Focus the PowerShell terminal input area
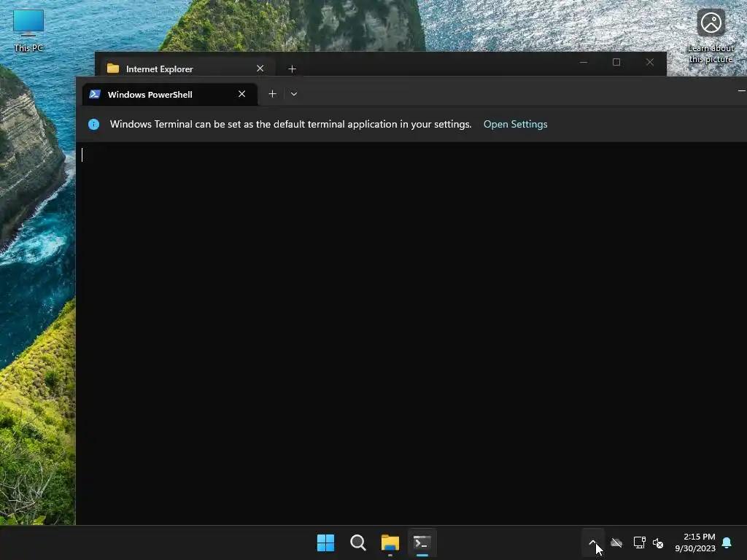The image size is (747, 560). pyautogui.click(x=411, y=333)
